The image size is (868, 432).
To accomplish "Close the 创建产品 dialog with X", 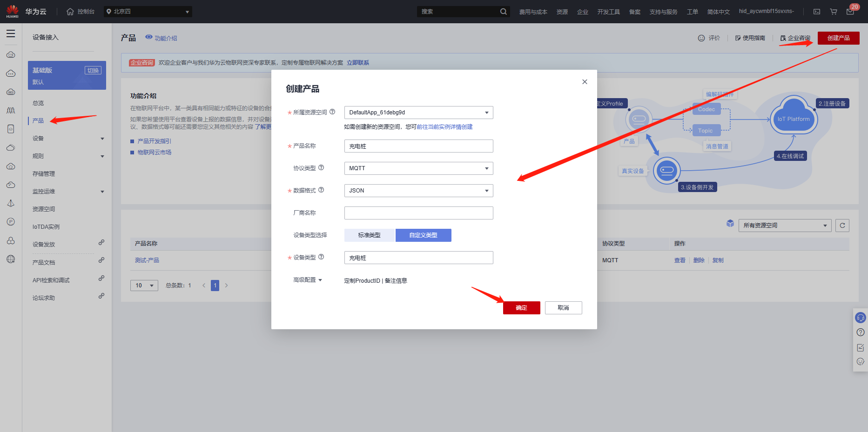I will (585, 82).
